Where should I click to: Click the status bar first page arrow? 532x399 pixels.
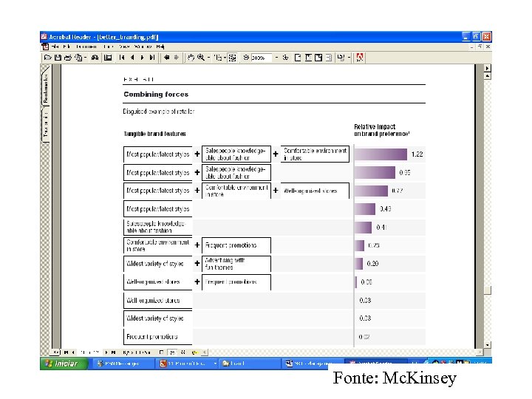pyautogui.click(x=66, y=352)
